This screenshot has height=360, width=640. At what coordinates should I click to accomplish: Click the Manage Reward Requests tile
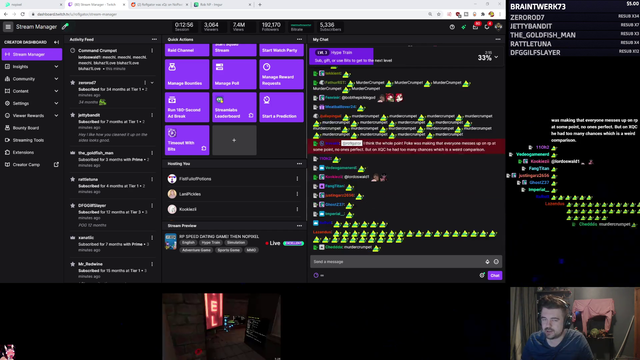[281, 74]
